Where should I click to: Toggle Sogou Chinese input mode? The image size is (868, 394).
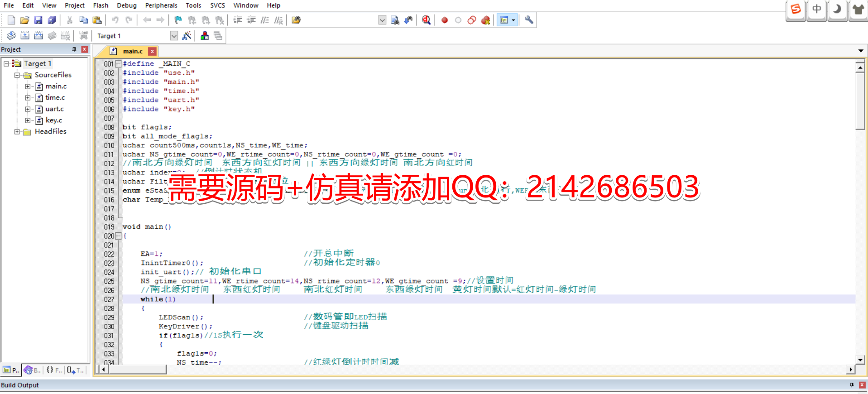click(x=816, y=10)
